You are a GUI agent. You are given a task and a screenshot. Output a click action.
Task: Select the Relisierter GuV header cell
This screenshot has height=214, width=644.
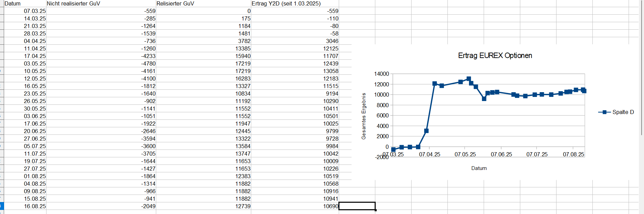pos(203,3)
